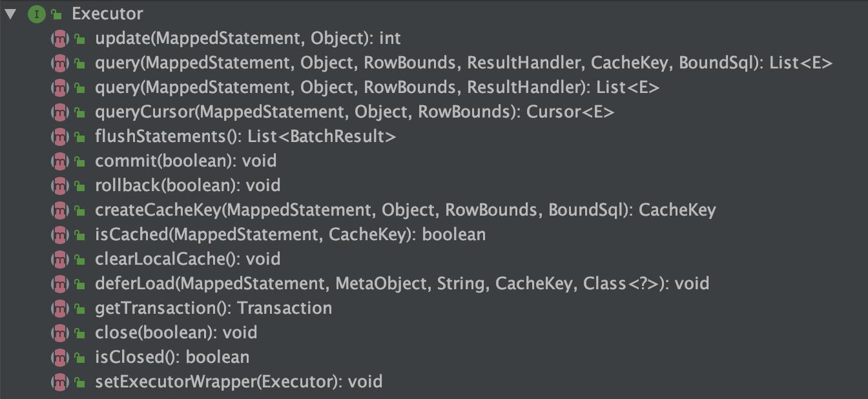Viewport: 868px width, 399px height.
Task: Click the method icon beside flushStatements
Action: point(59,137)
